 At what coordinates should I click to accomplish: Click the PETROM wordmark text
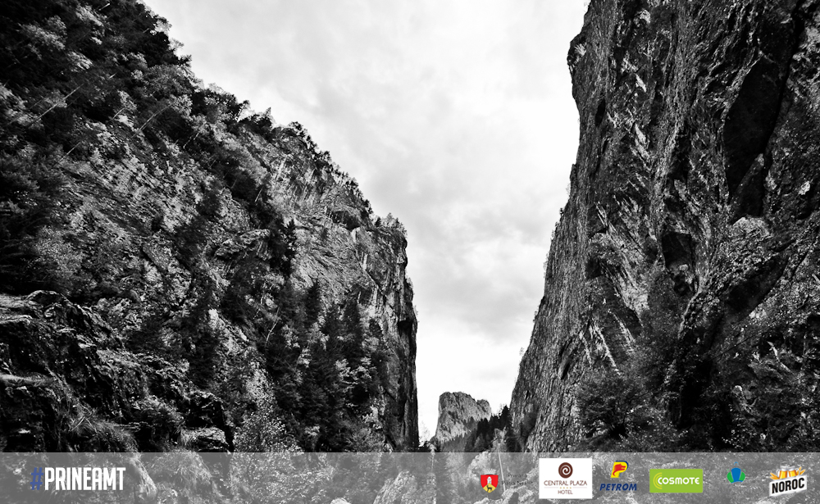(618, 488)
